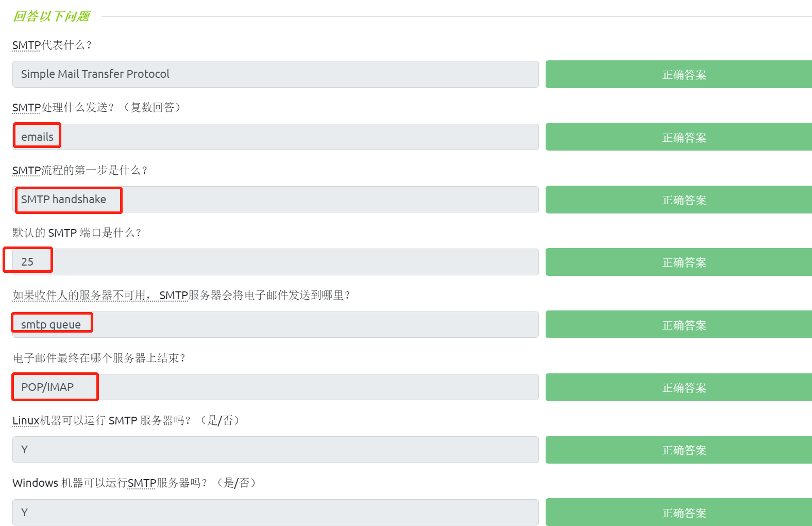Screen dimensions: 812x526
Task: Click 正确答案 button next to port 25
Action: 684,262
